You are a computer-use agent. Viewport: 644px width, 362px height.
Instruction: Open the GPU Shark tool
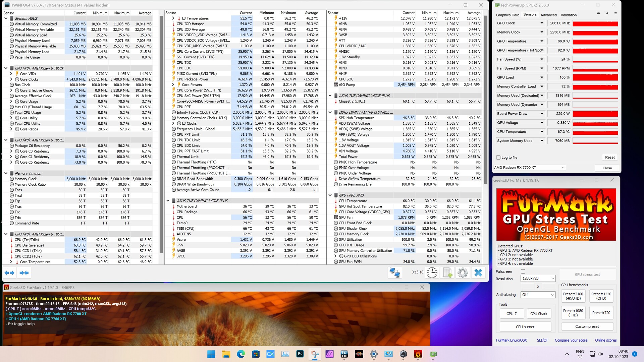tap(539, 314)
